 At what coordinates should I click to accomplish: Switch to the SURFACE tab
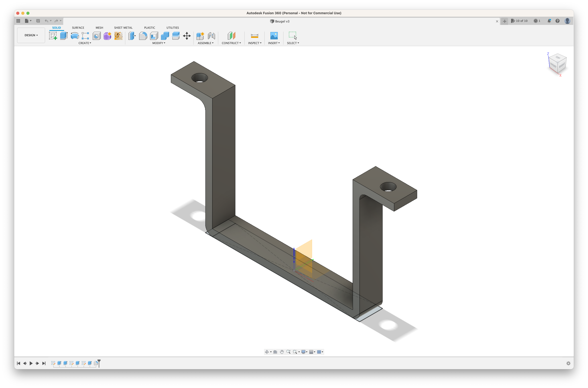click(78, 28)
